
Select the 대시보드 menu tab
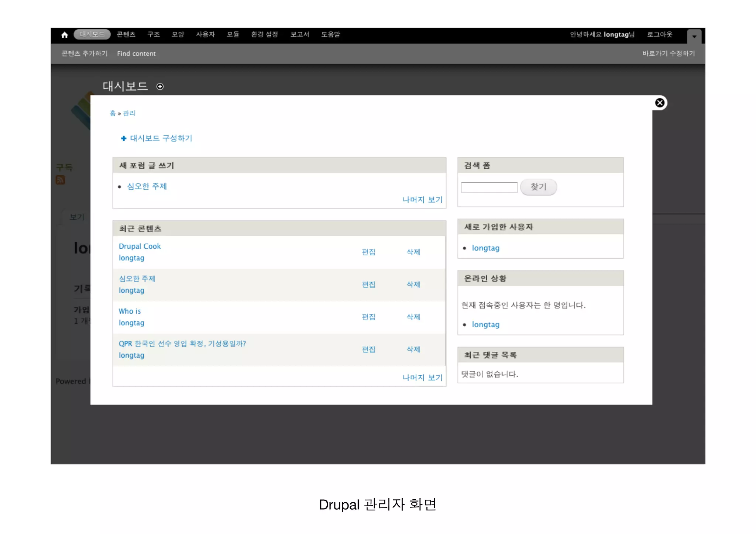(x=92, y=34)
